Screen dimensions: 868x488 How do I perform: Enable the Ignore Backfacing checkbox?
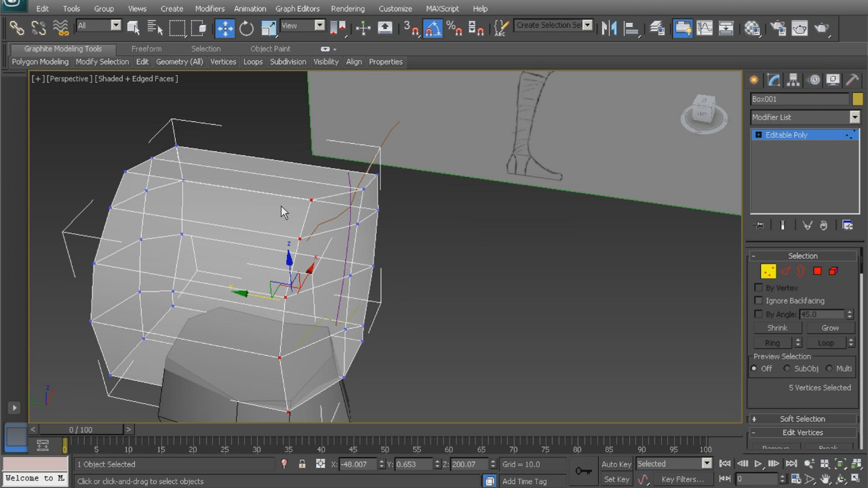759,300
